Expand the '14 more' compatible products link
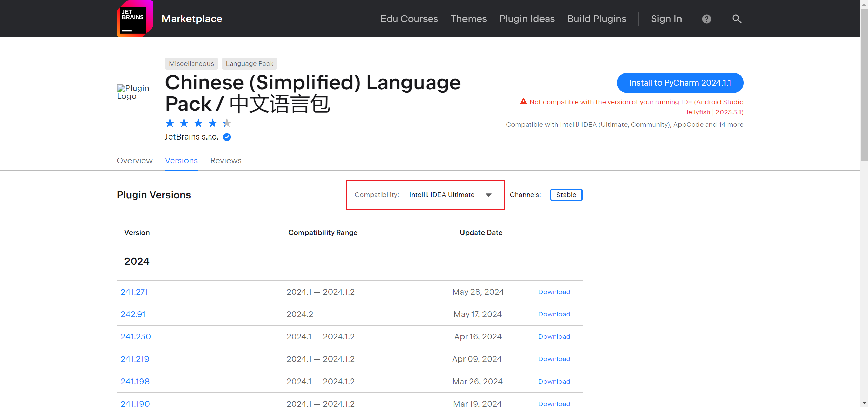868x407 pixels. 731,125
